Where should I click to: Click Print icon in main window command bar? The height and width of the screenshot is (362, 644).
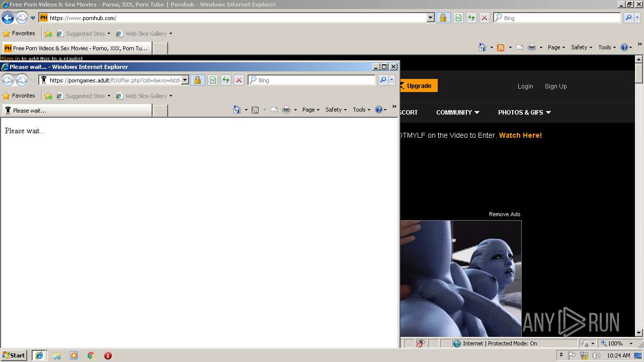click(x=532, y=47)
